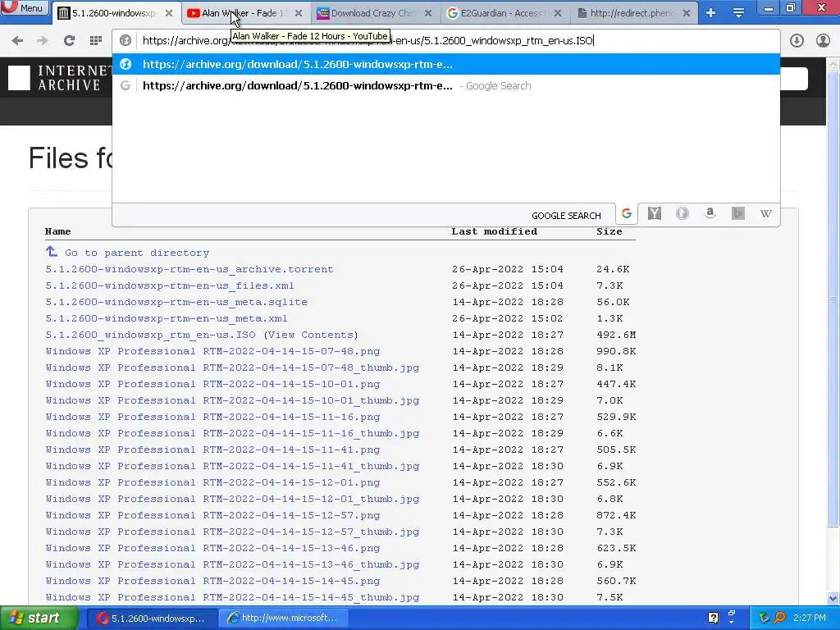Open the Windows Start button

pos(39,619)
